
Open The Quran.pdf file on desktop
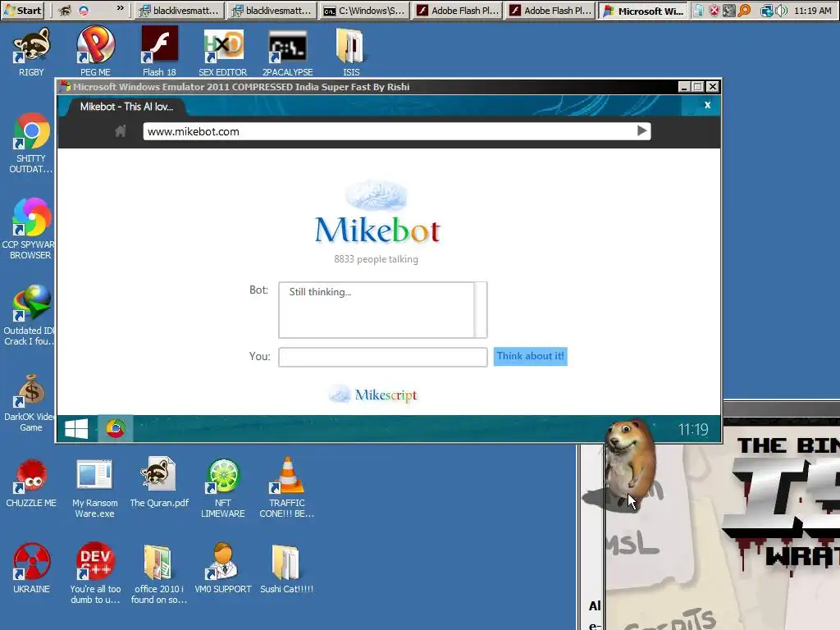pyautogui.click(x=159, y=482)
